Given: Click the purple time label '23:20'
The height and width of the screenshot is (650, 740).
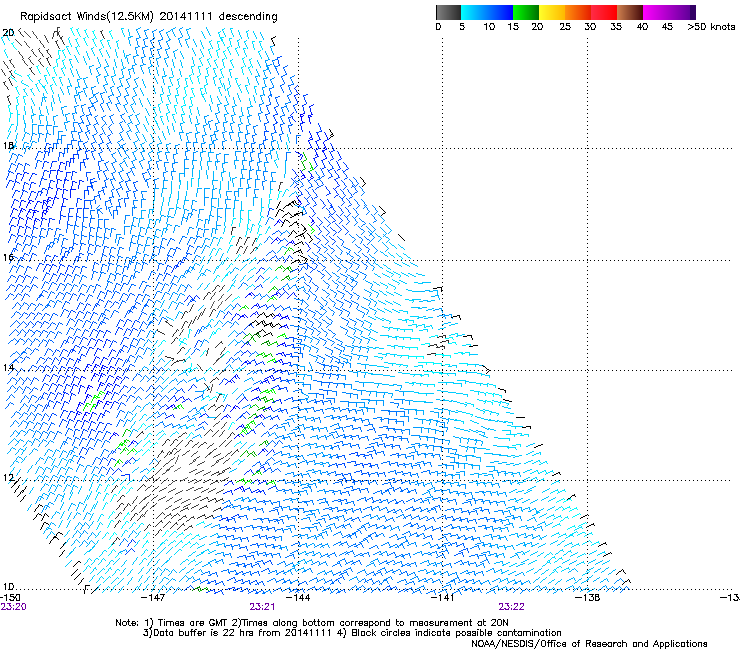Looking at the screenshot, I should (x=13, y=607).
